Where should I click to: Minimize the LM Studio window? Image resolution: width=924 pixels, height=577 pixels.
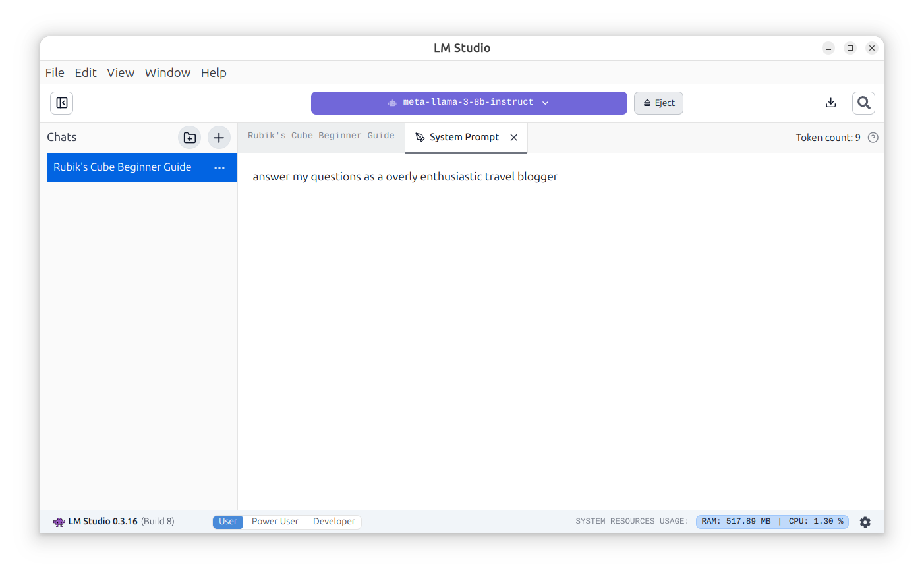coord(828,48)
